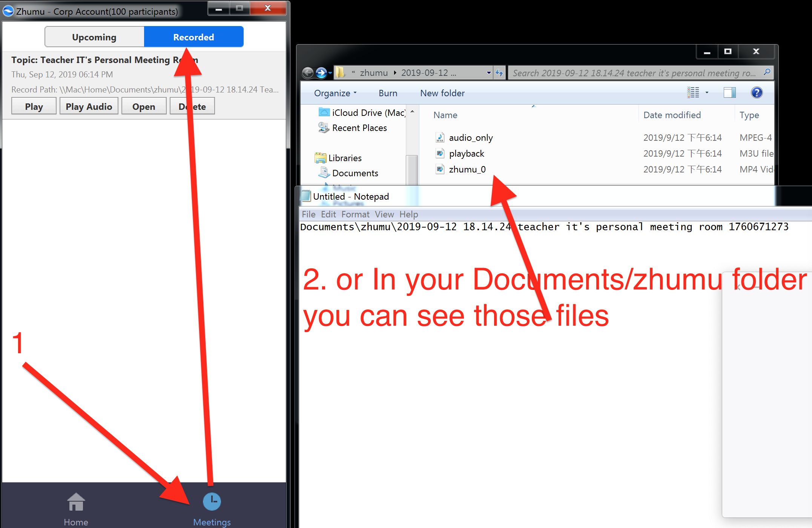The width and height of the screenshot is (812, 528).
Task: Toggle the preview pane icon
Action: point(729,92)
